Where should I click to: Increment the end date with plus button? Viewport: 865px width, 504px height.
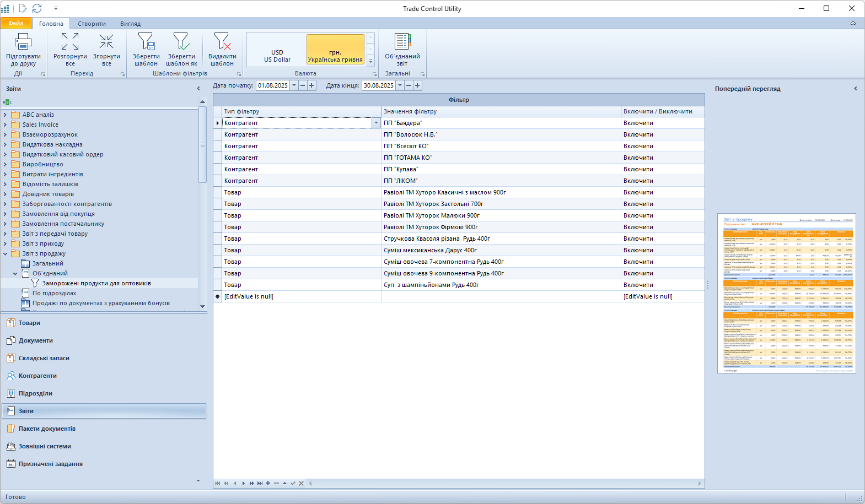point(417,85)
